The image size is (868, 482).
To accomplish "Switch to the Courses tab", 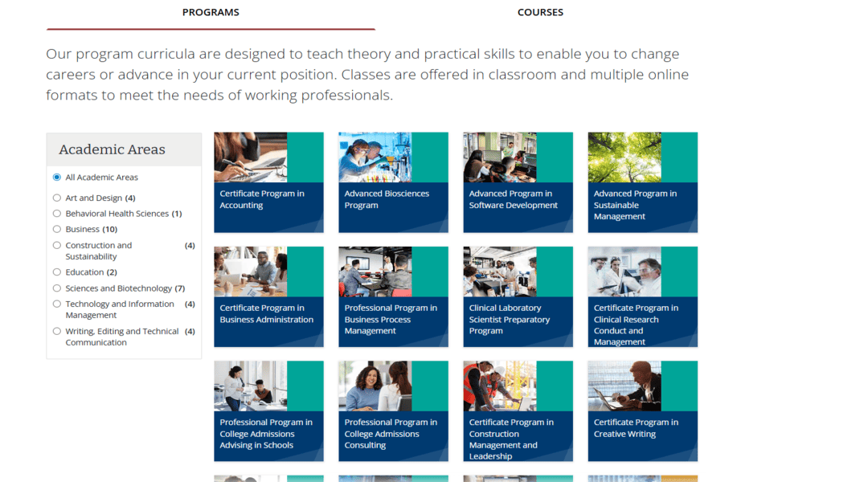I will pyautogui.click(x=540, y=12).
